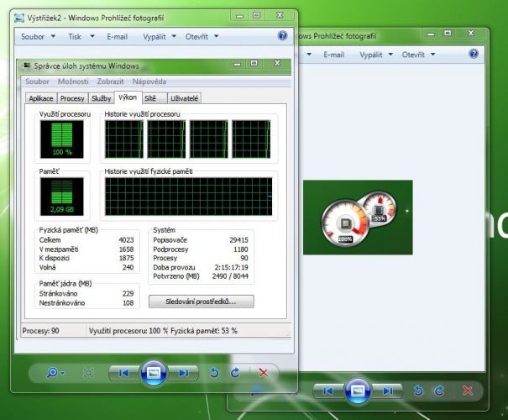Click the first CPU history graph
Image resolution: width=508 pixels, height=420 pixels.
click(124, 139)
